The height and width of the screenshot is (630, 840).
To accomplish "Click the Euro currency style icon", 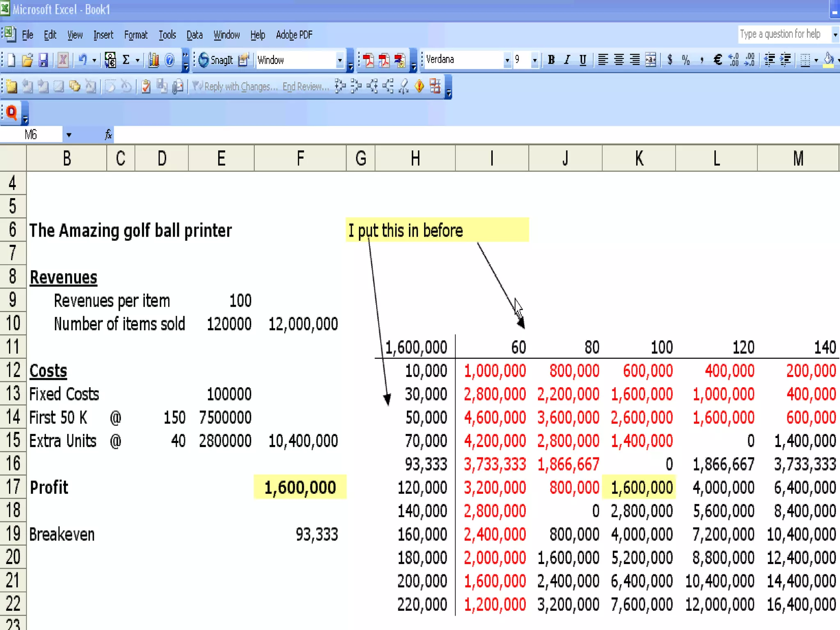I will pos(718,60).
